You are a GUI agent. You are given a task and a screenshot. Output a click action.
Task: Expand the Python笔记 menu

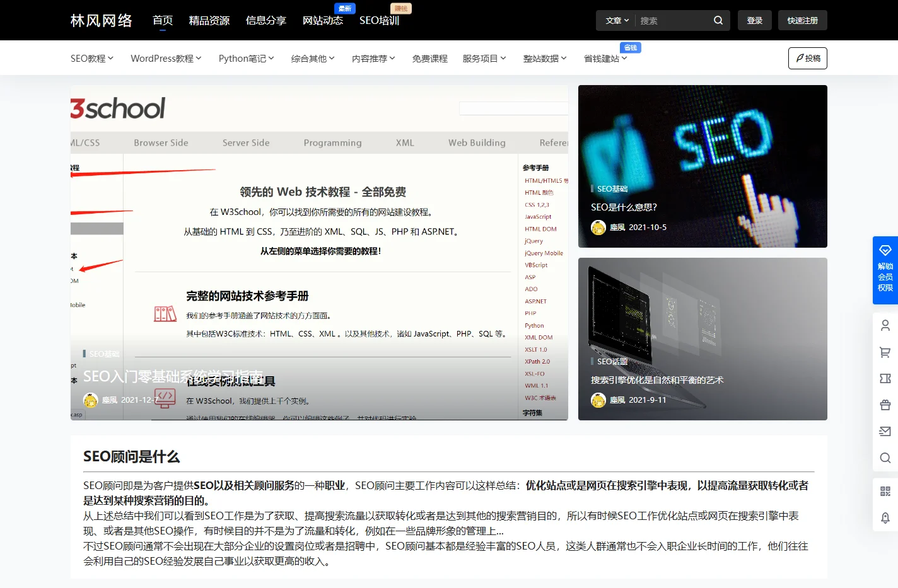coord(246,58)
